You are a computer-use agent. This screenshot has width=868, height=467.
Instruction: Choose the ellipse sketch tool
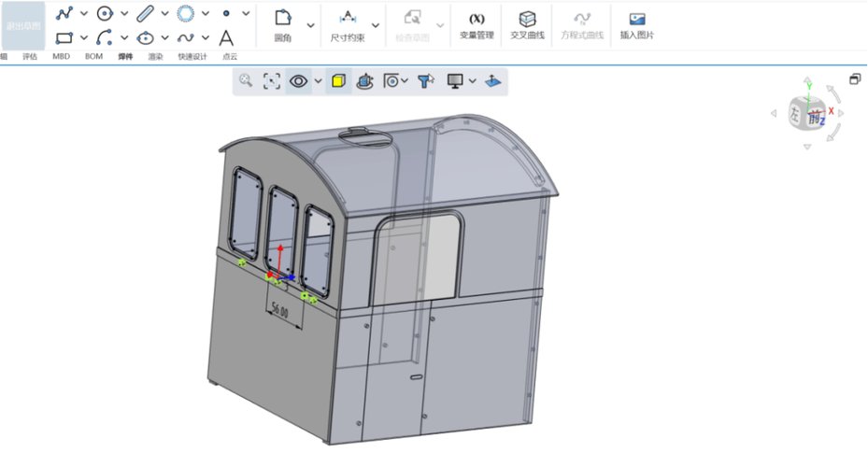145,38
